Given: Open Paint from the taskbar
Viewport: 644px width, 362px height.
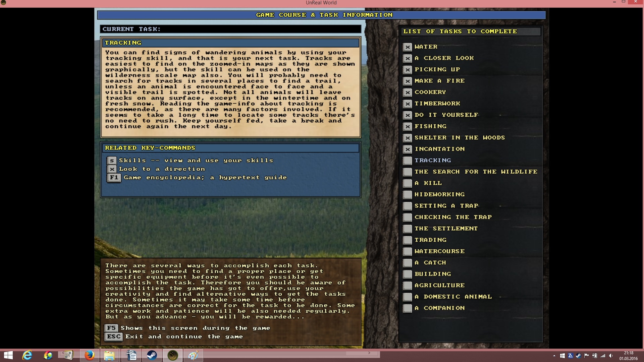Looking at the screenshot, I should 193,355.
